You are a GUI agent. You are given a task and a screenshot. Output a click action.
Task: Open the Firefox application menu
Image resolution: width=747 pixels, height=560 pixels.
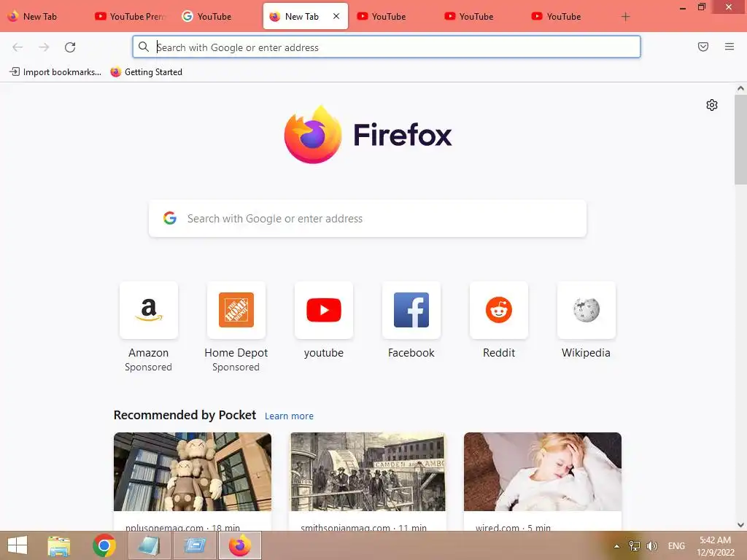click(x=729, y=47)
